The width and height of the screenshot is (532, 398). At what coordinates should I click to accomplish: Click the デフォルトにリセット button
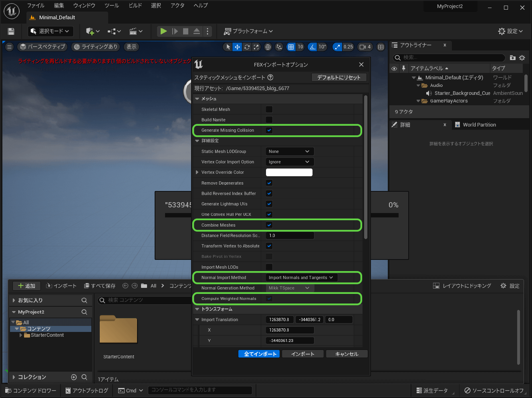tap(339, 77)
